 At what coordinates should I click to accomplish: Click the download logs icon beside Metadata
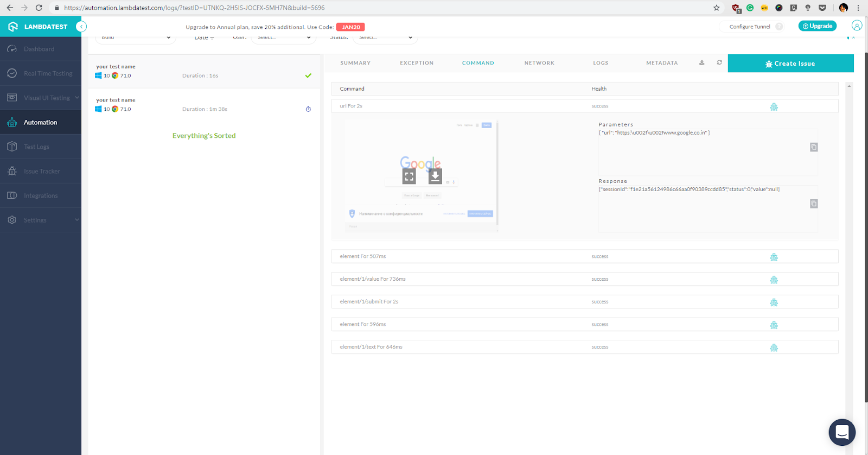click(x=701, y=62)
